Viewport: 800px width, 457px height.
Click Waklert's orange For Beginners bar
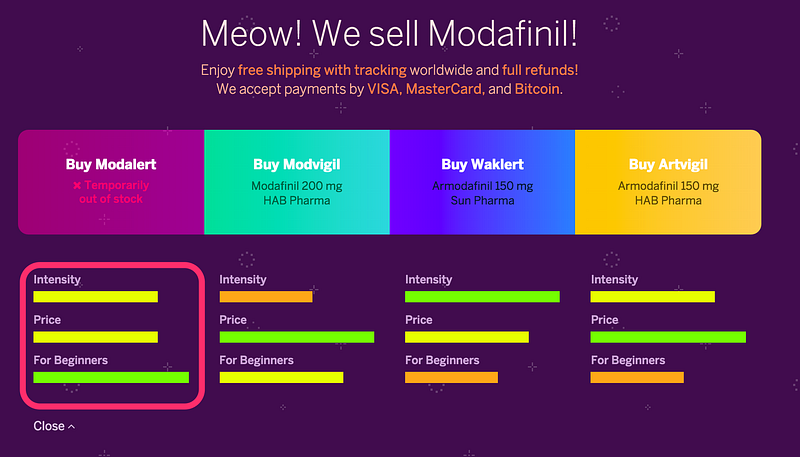click(452, 377)
